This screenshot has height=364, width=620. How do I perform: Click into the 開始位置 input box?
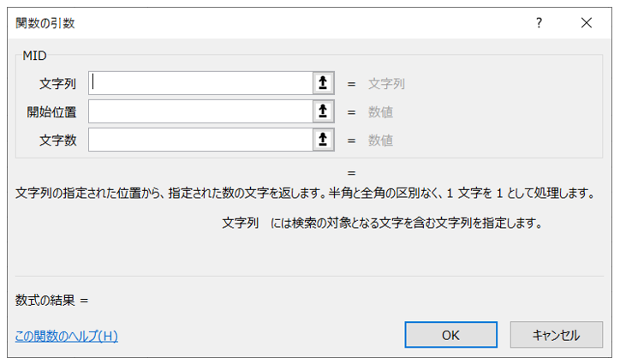(201, 111)
